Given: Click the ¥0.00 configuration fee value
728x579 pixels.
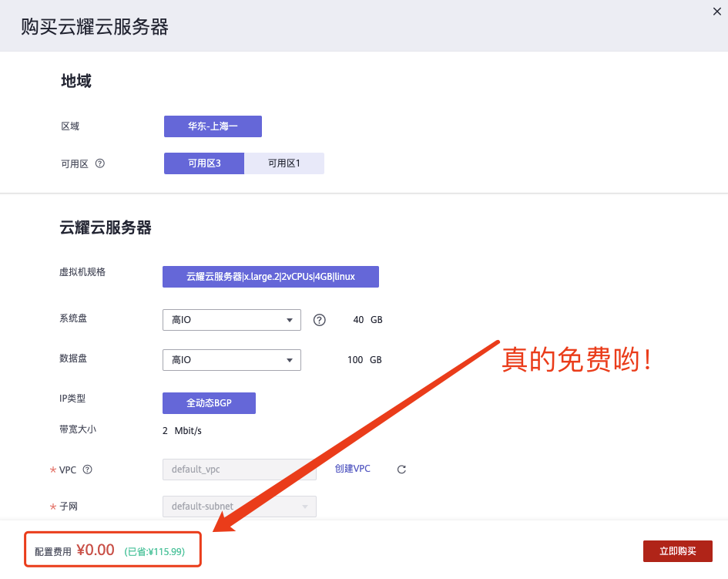Looking at the screenshot, I should (96, 550).
